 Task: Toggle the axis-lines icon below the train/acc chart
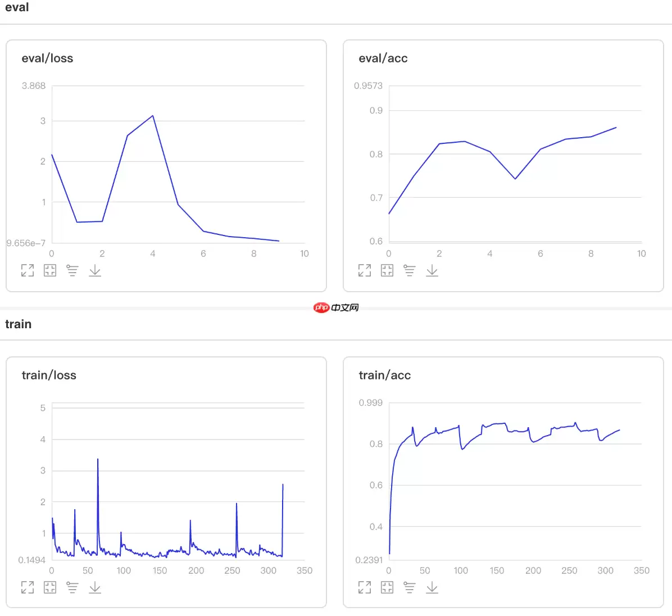click(x=410, y=587)
